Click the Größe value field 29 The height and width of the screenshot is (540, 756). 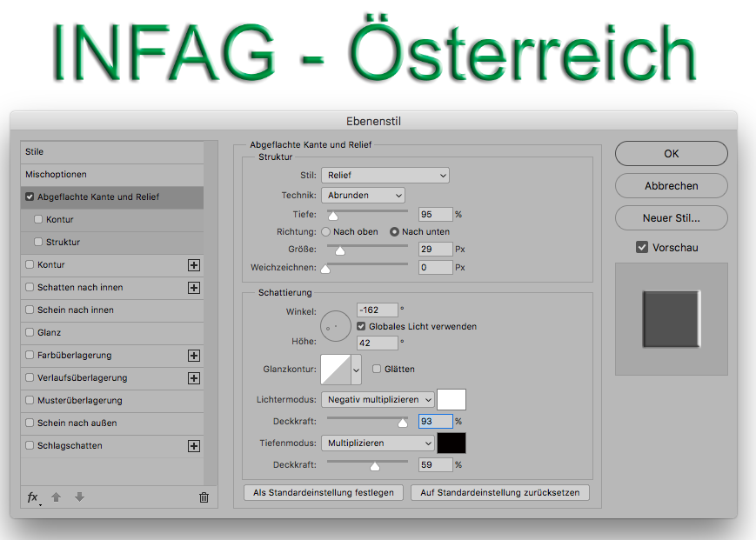tap(435, 249)
